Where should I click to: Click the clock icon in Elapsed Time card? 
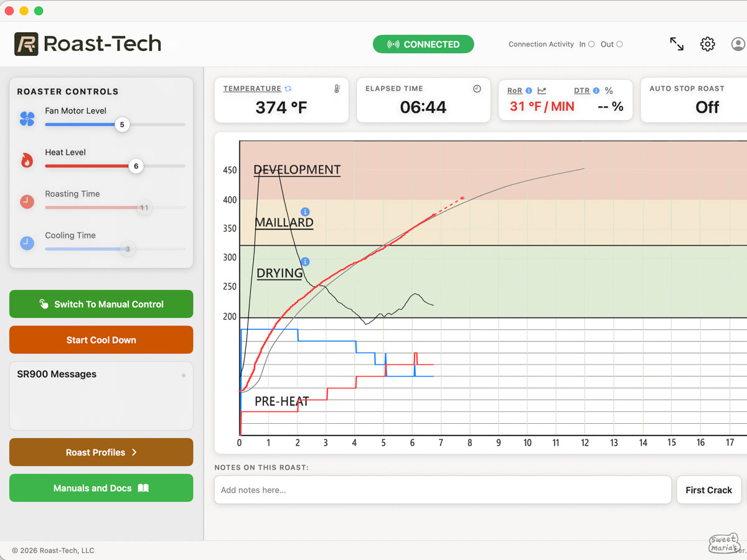coord(477,89)
